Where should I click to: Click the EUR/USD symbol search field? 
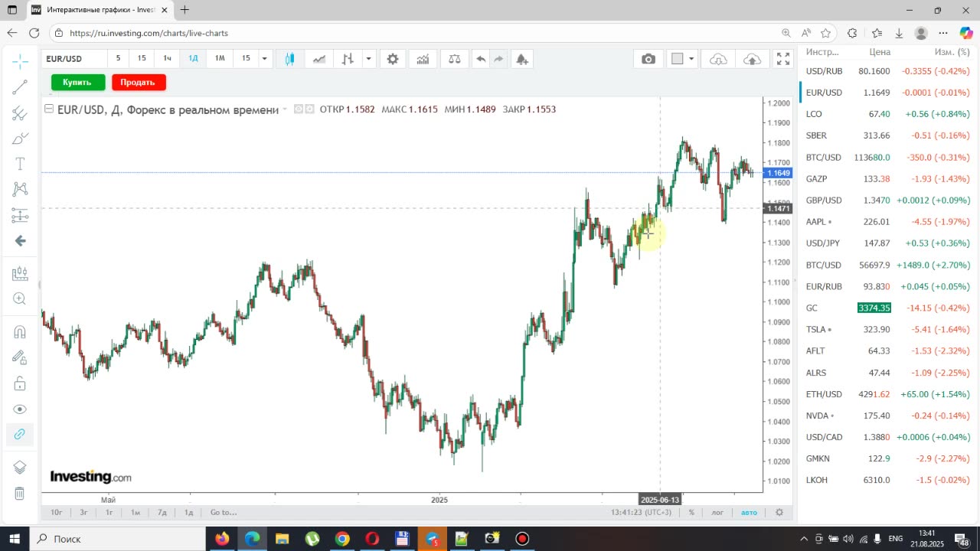click(73, 59)
